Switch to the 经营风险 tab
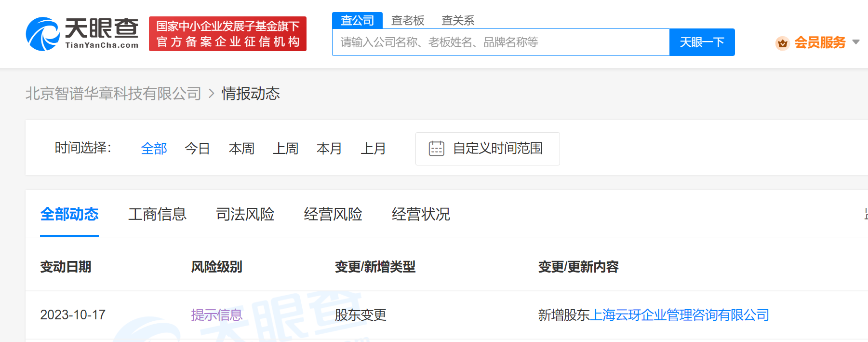This screenshot has width=868, height=342. click(x=333, y=214)
